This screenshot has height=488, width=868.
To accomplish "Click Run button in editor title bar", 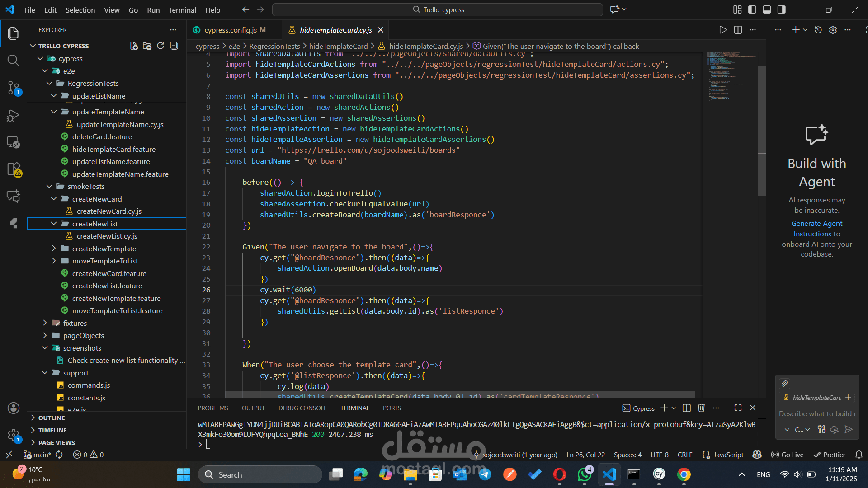I will tap(723, 30).
